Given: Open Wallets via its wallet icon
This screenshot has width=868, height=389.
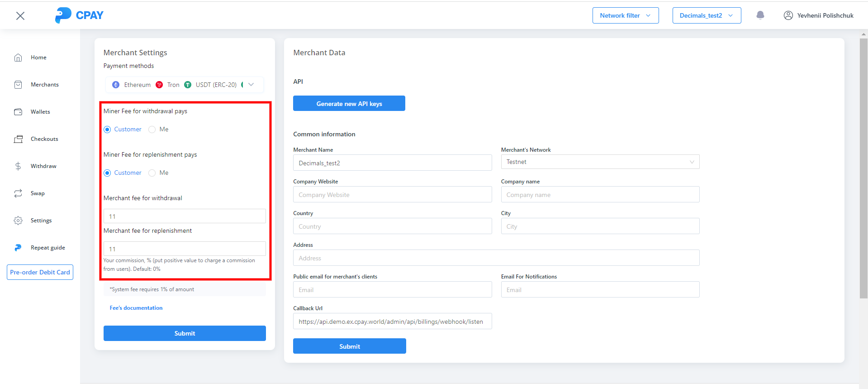Looking at the screenshot, I should point(18,112).
